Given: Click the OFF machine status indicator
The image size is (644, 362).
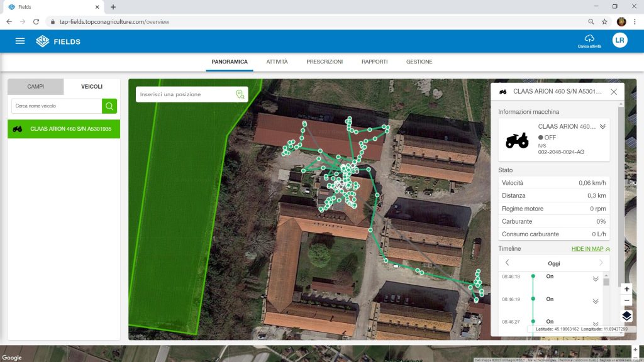Looking at the screenshot, I should pos(547,138).
